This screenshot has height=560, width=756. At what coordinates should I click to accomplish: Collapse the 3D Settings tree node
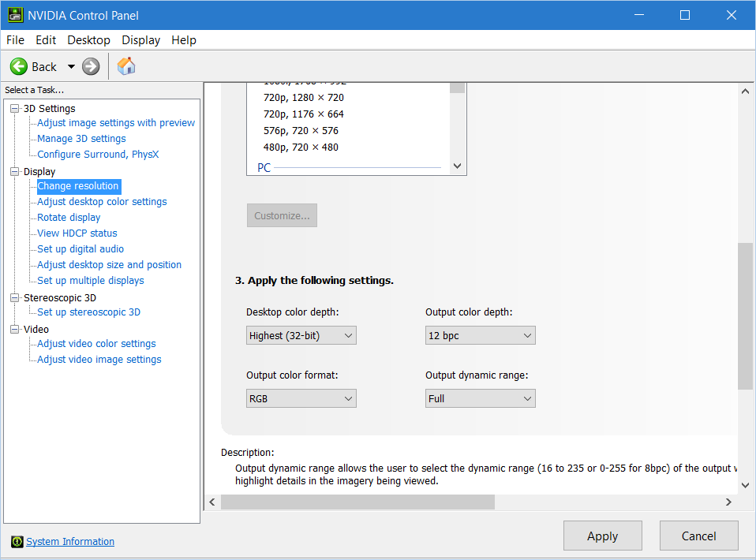click(x=15, y=109)
